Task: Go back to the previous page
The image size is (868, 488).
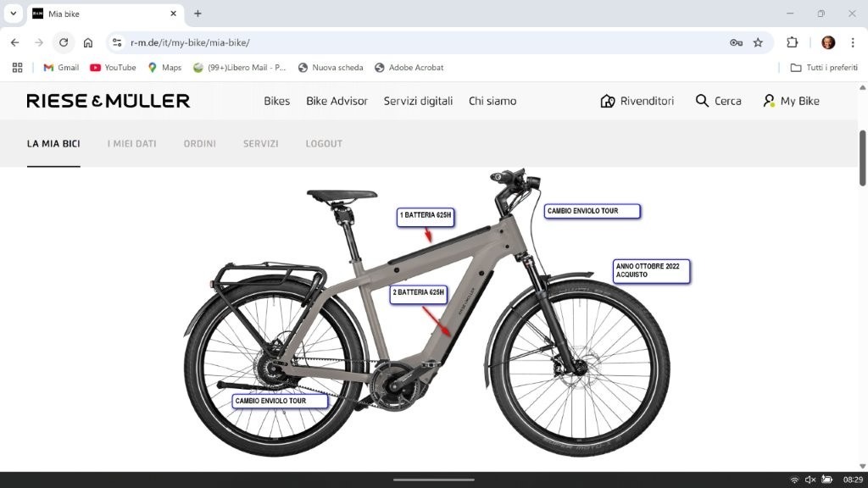Action: [15, 42]
